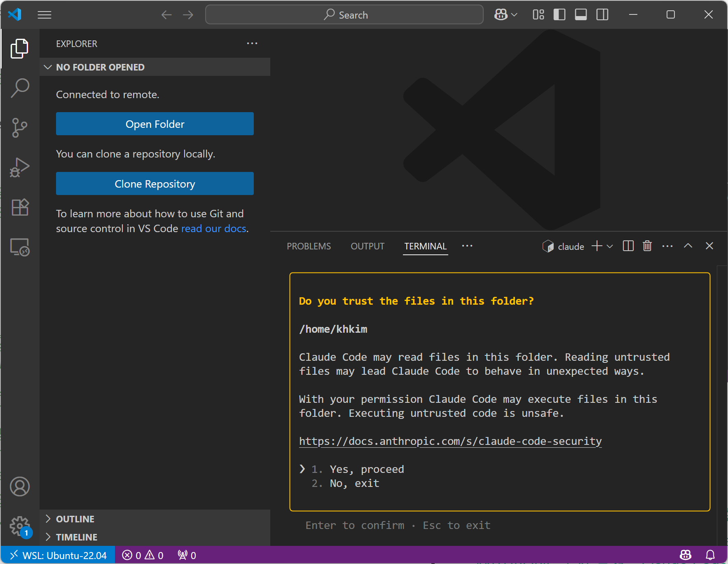This screenshot has width=728, height=564.
Task: Select option 'No, exit' in terminal
Action: 354,483
